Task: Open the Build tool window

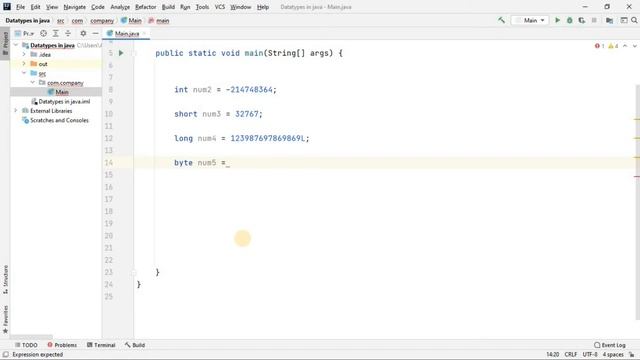Action: coord(135,345)
